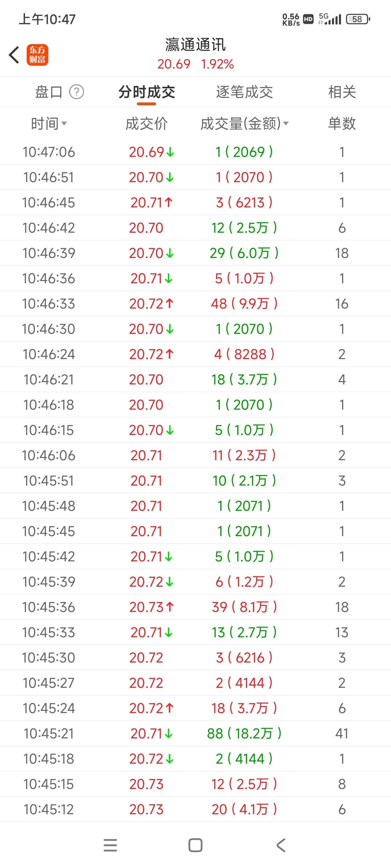Switch to the 逐笔成交 tab
The image size is (391, 868).
tap(244, 92)
